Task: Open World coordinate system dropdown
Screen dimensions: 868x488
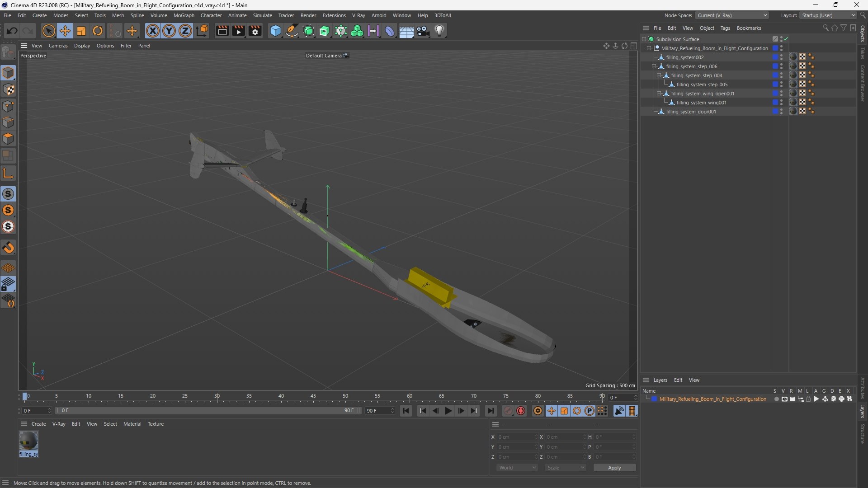Action: coord(517,468)
